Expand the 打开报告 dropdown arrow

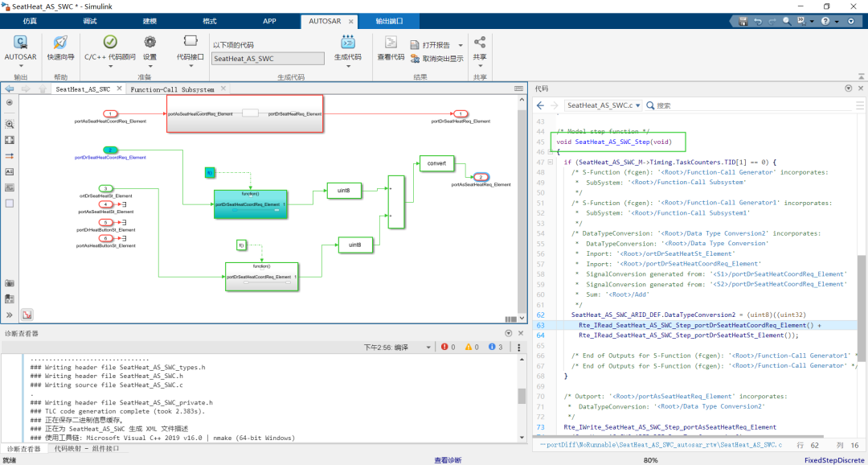pos(461,45)
